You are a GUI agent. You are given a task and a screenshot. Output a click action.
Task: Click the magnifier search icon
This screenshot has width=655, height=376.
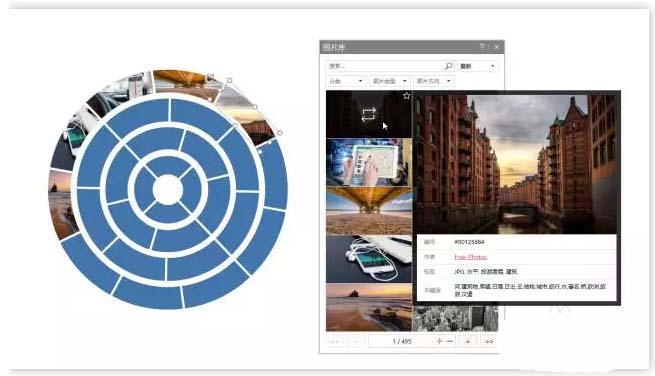pyautogui.click(x=448, y=66)
